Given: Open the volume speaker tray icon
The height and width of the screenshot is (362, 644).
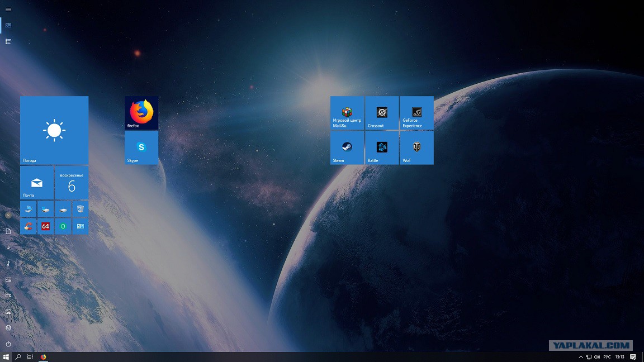Looking at the screenshot, I should pos(597,357).
